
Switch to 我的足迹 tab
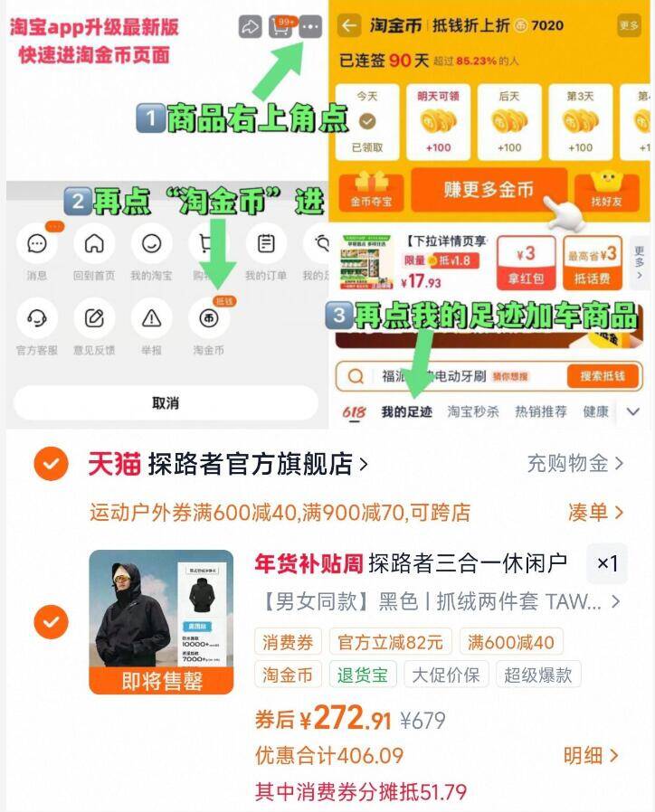tap(407, 411)
